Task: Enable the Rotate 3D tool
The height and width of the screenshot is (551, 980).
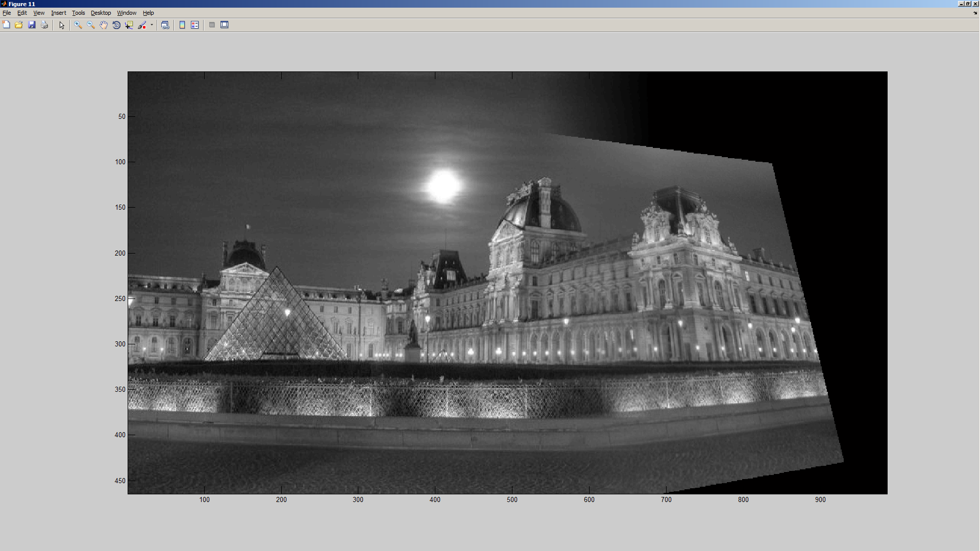Action: [116, 25]
